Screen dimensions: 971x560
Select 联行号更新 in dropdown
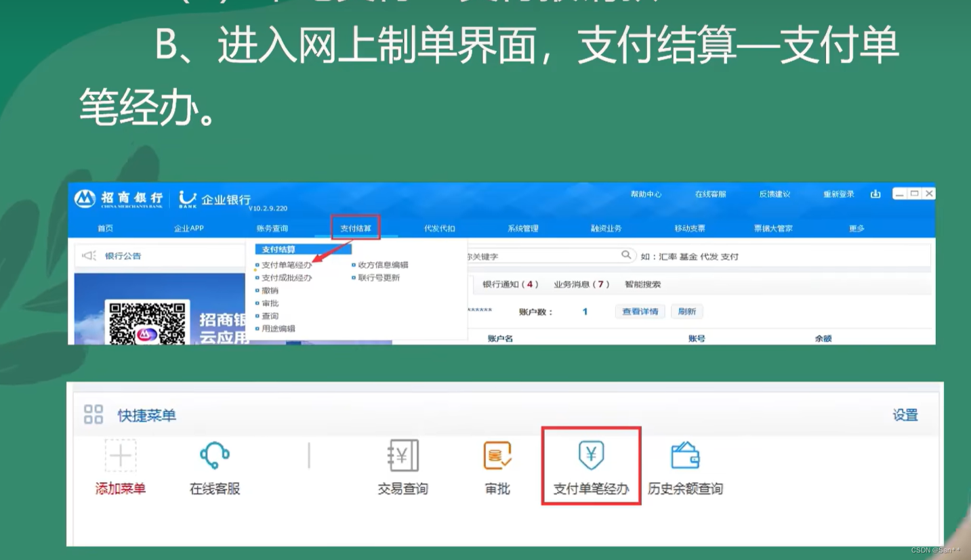(x=379, y=278)
